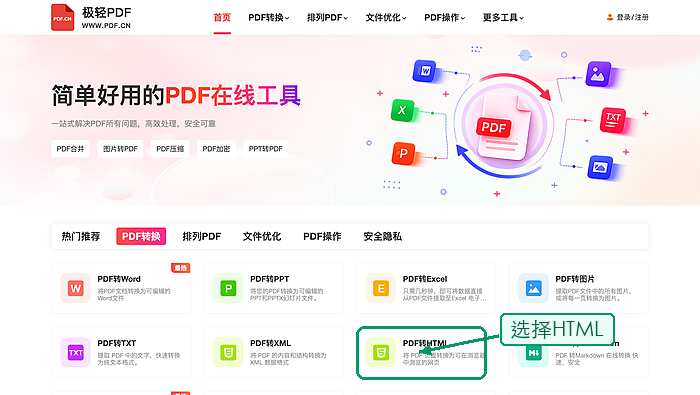This screenshot has height=395, width=700.
Task: Open the PDF转Excel title link
Action: 425,279
